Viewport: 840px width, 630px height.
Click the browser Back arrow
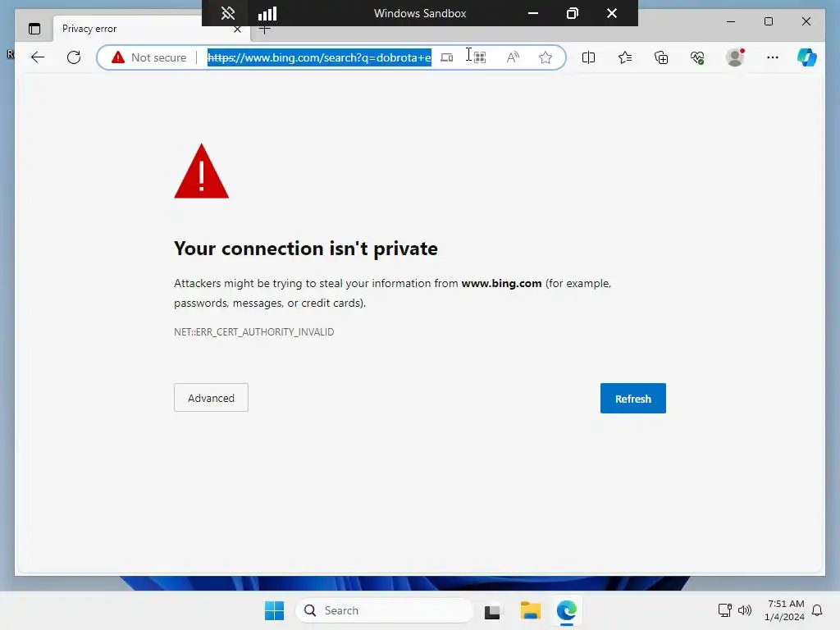[38, 57]
